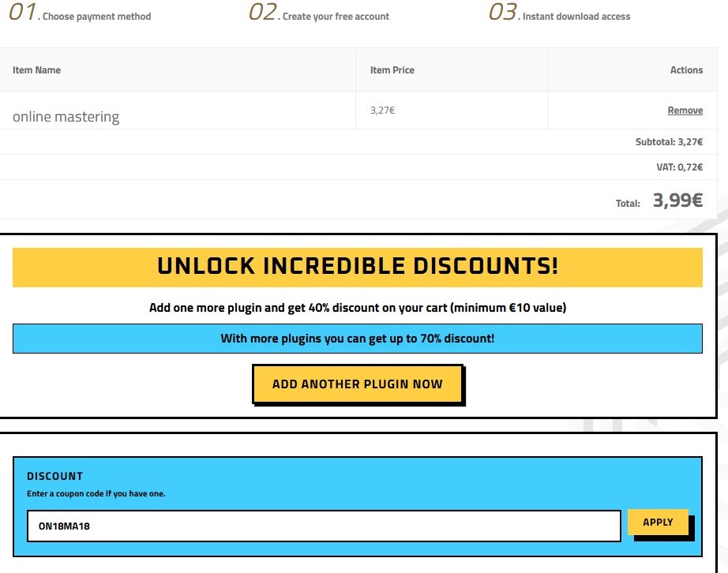The width and height of the screenshot is (728, 573).
Task: Click the Subtotal amount row
Action: [668, 143]
